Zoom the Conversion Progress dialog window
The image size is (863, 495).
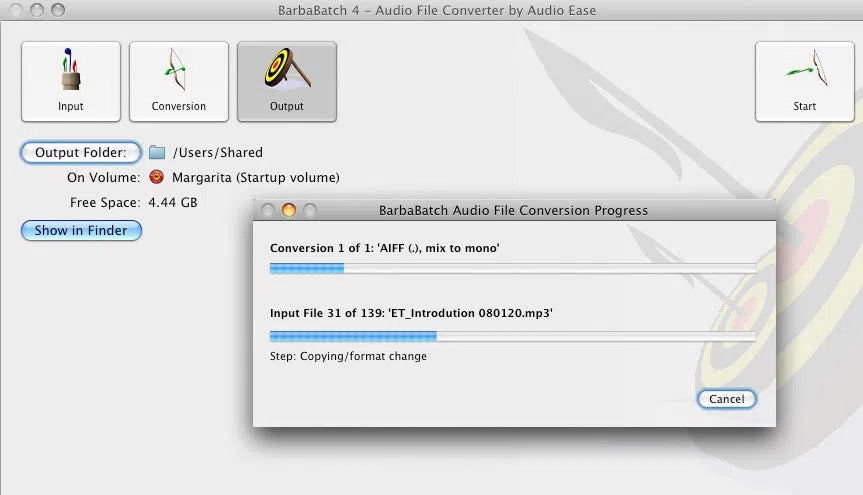310,211
